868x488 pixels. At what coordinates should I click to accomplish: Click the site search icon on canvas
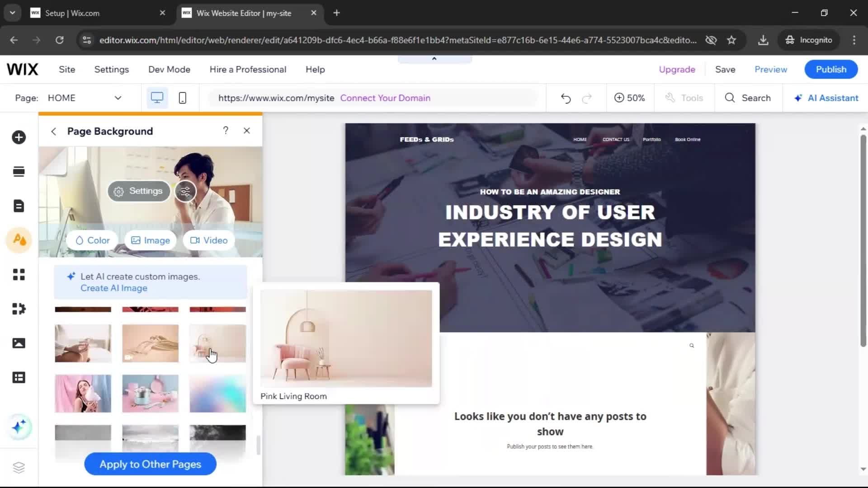692,346
